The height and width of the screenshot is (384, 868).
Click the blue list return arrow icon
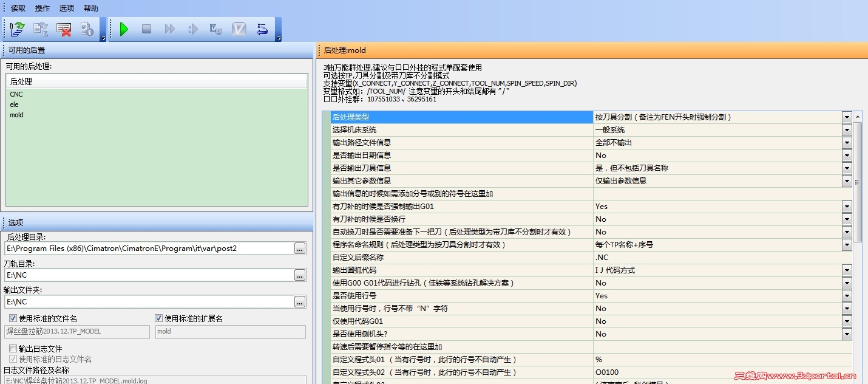click(x=262, y=29)
